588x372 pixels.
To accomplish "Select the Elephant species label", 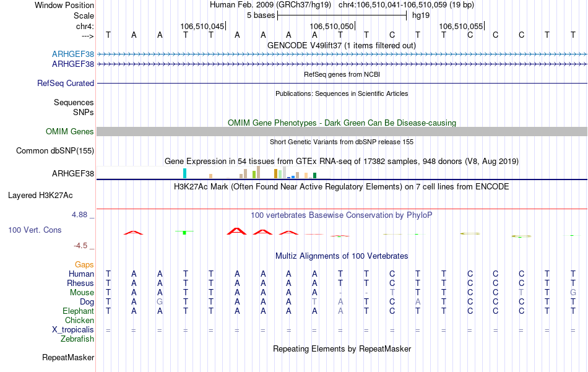I will pos(79,311).
